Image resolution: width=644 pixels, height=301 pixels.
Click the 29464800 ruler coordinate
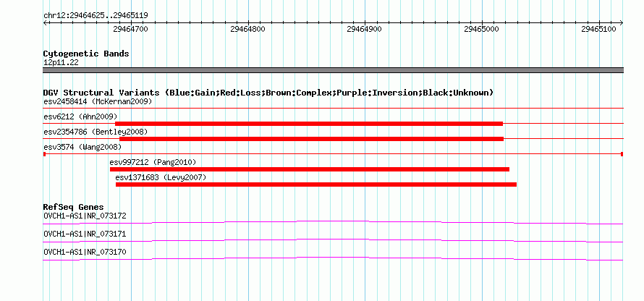pyautogui.click(x=247, y=29)
